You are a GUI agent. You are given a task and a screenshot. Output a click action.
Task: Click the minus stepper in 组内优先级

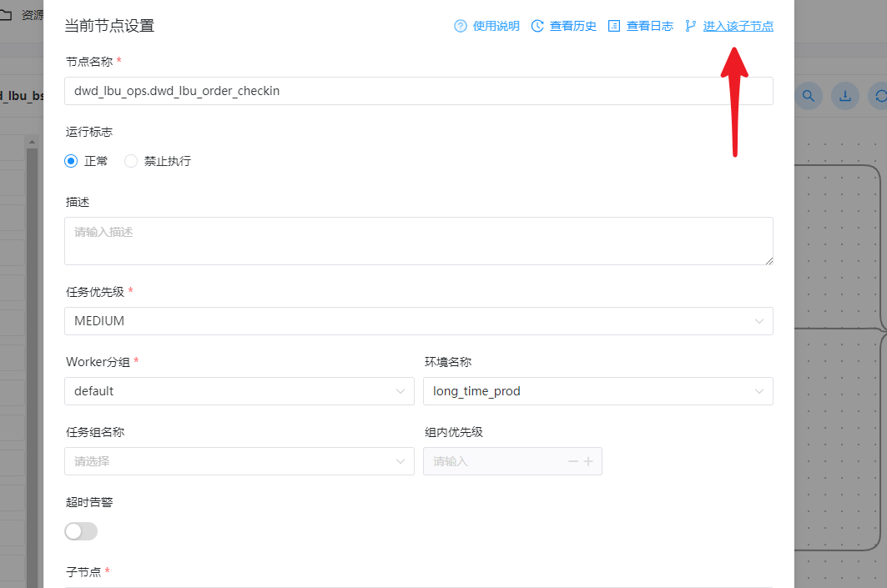(x=573, y=461)
